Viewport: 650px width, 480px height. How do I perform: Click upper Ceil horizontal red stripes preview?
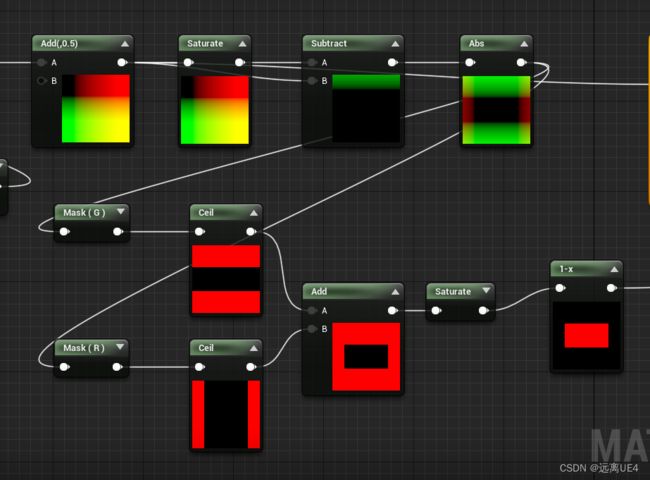(x=226, y=279)
